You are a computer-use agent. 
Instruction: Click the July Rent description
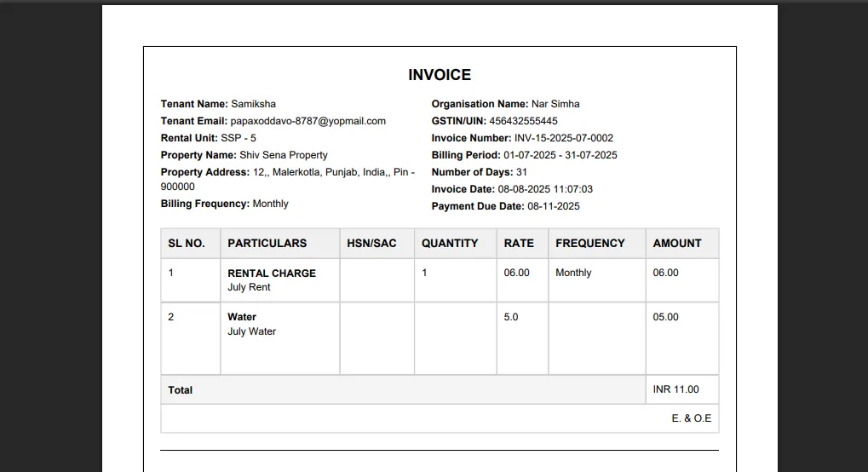249,287
